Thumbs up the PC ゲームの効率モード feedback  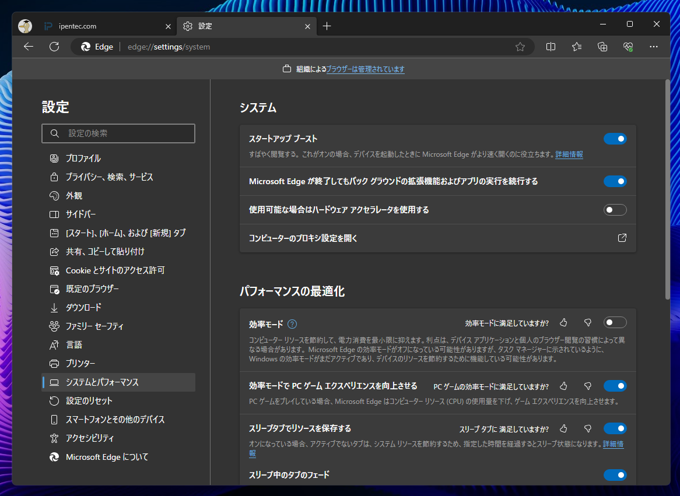[x=563, y=386]
